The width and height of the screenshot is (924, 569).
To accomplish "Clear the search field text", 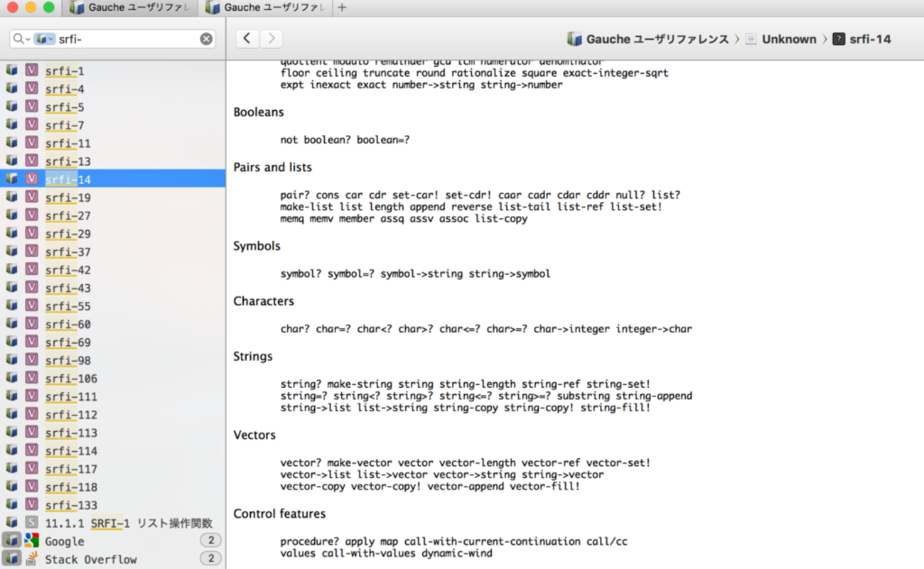I will coord(206,39).
